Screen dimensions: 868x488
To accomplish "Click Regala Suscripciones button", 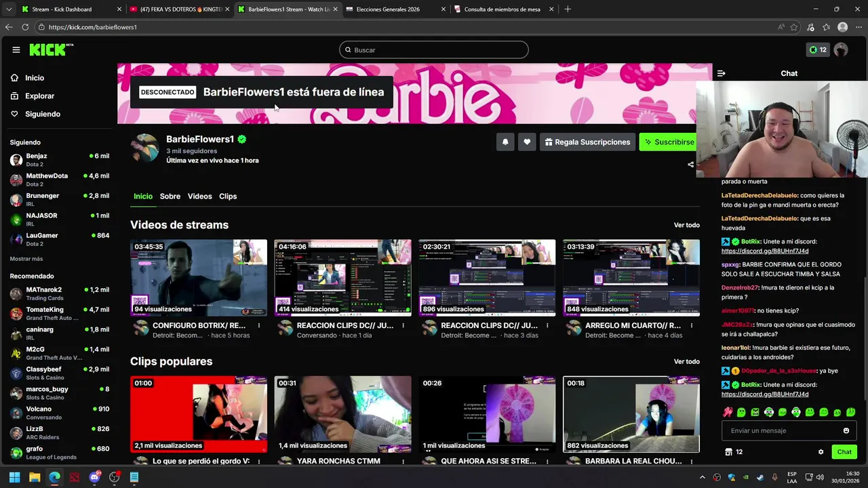I will pos(587,142).
